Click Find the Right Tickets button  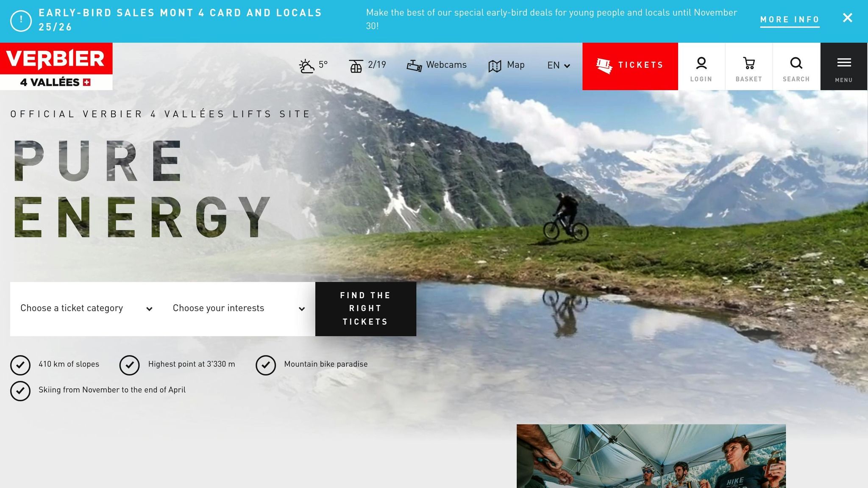click(x=366, y=309)
